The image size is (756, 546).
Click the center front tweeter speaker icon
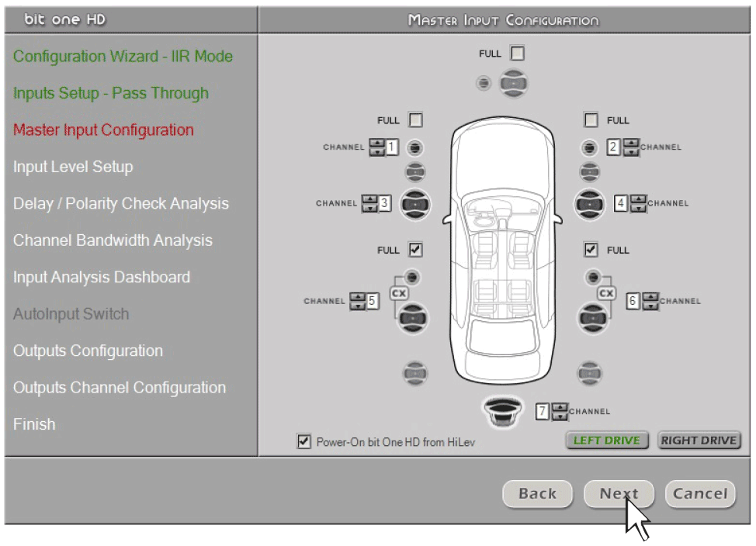point(483,83)
